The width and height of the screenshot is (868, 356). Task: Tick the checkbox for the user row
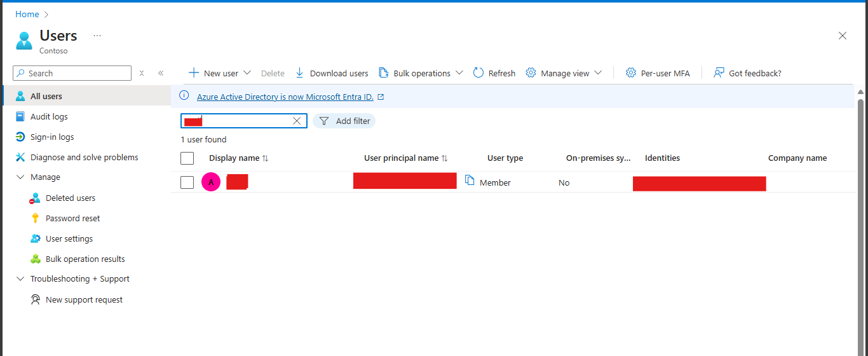[x=187, y=182]
